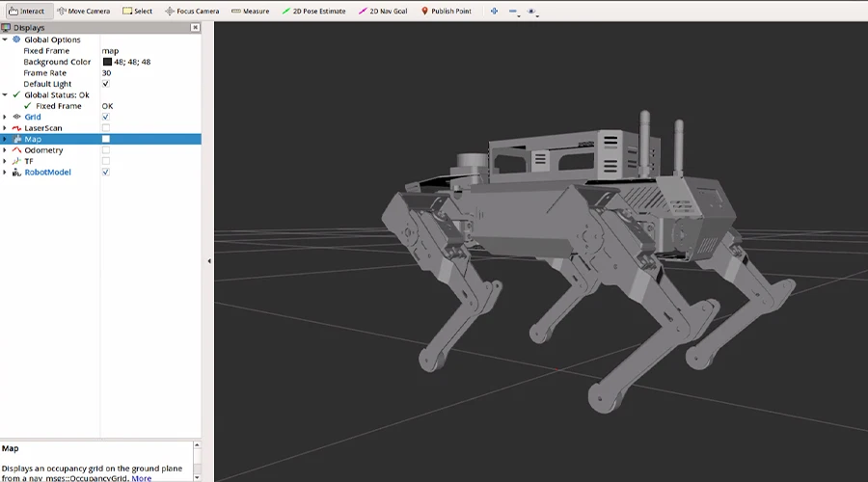Click the LaserScan display icon
868x482 pixels.
16,128
